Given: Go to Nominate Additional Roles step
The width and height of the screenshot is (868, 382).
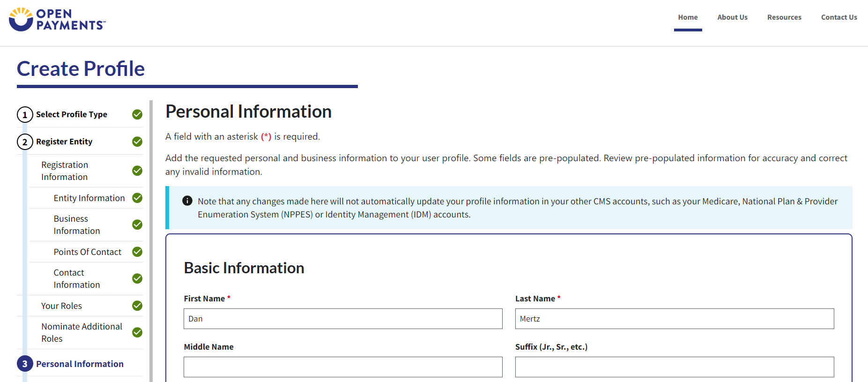Looking at the screenshot, I should [82, 332].
